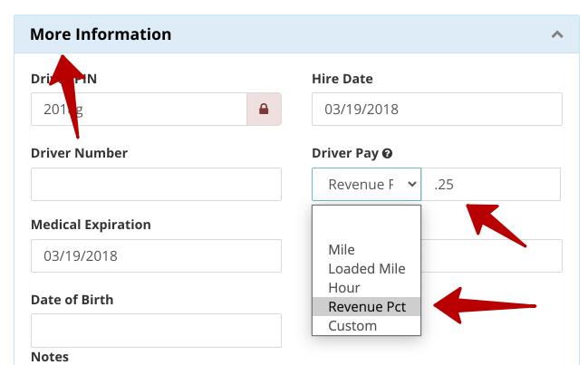Screen dimensions: 588x365
Task: Click the Driver Pay label
Action: point(345,153)
